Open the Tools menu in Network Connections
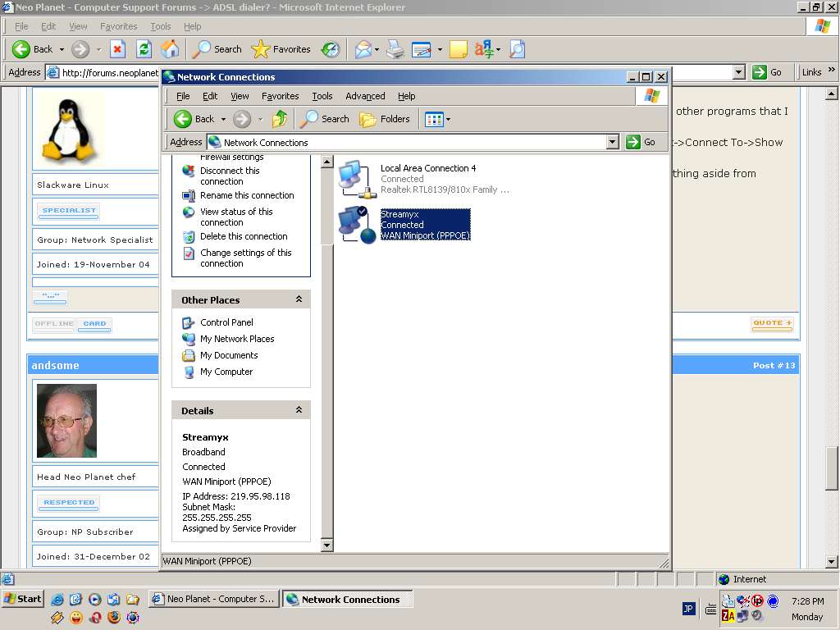840x630 pixels. click(322, 97)
